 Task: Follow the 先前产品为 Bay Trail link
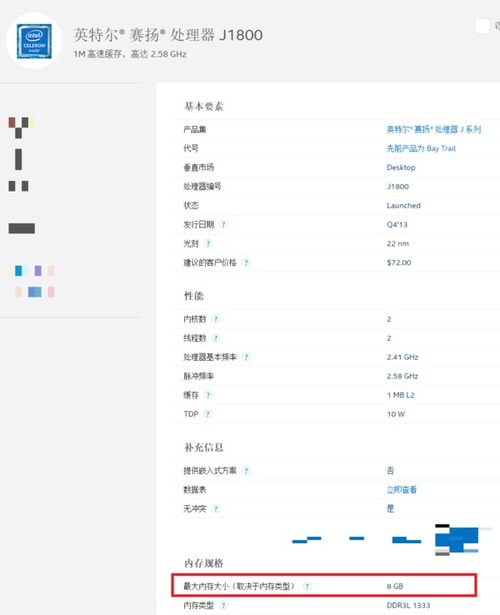(x=421, y=148)
